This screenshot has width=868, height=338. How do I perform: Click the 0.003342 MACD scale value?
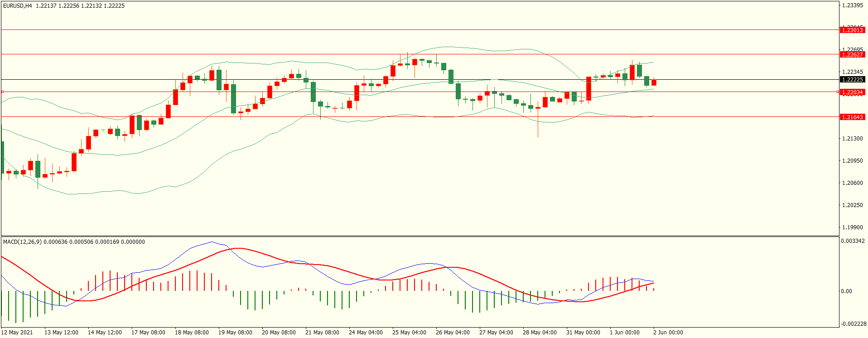(x=852, y=241)
